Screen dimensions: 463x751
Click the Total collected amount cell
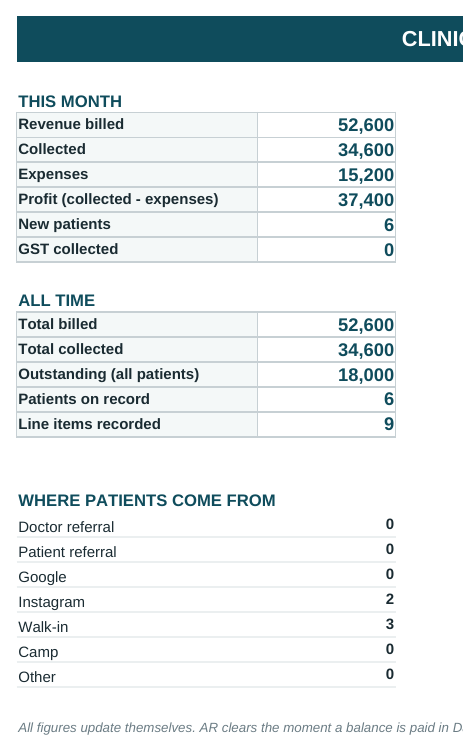[327, 350]
